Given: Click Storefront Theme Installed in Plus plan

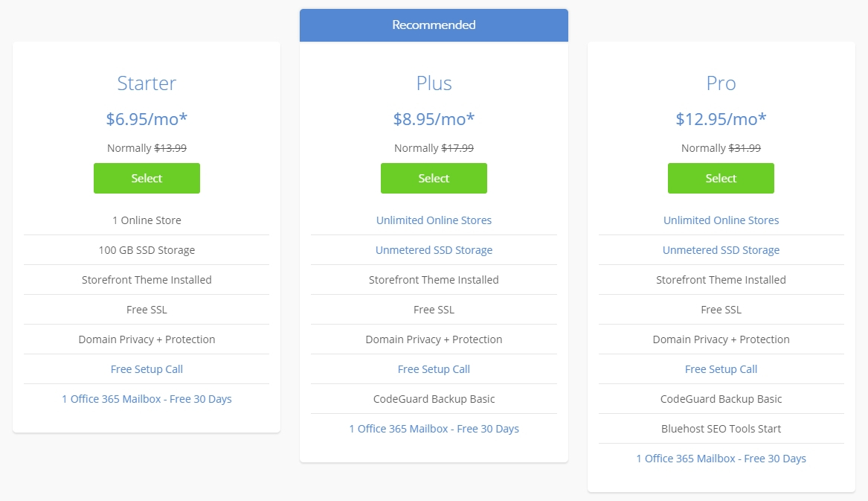Looking at the screenshot, I should click(434, 280).
